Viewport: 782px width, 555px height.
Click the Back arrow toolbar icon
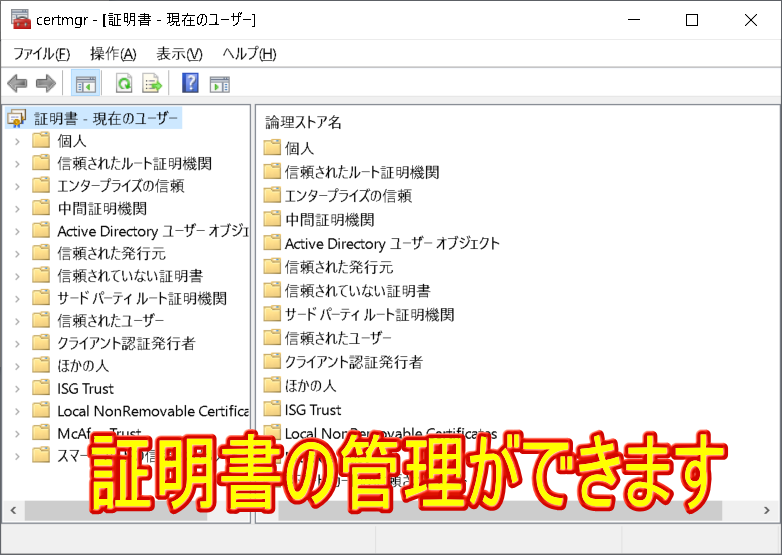coord(17,83)
